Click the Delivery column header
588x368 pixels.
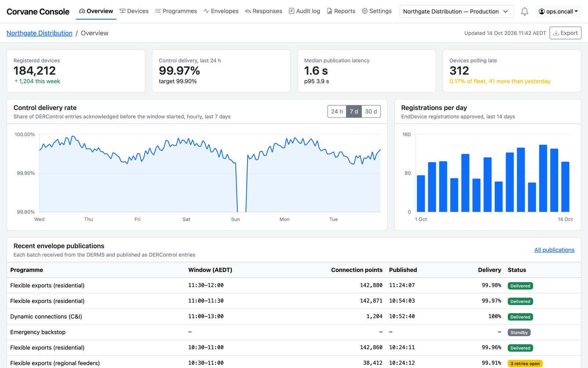(x=490, y=270)
